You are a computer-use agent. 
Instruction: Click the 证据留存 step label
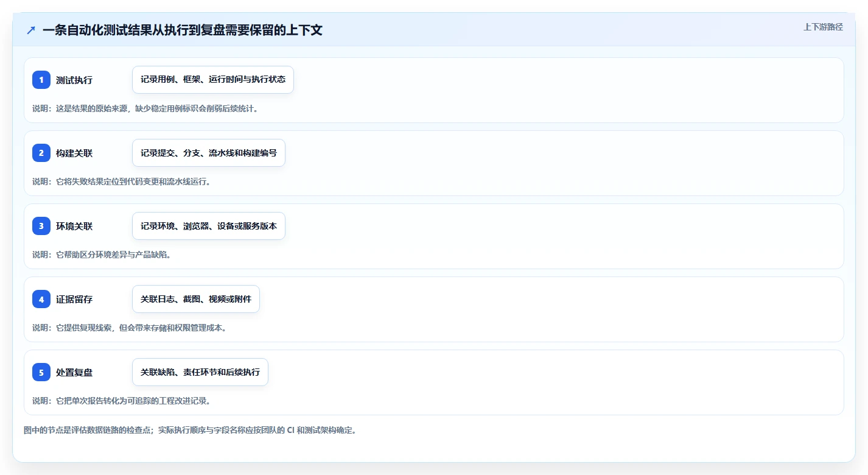click(x=74, y=299)
